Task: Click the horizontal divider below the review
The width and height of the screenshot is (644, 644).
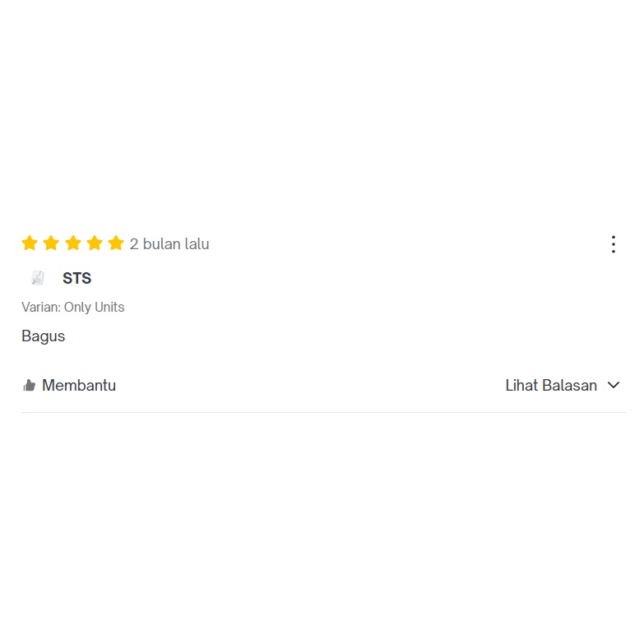Action: pos(323,412)
